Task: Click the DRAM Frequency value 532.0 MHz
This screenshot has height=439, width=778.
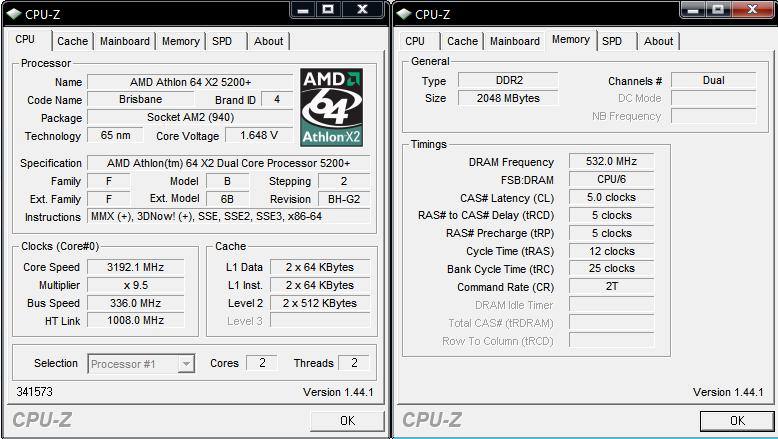Action: point(611,161)
